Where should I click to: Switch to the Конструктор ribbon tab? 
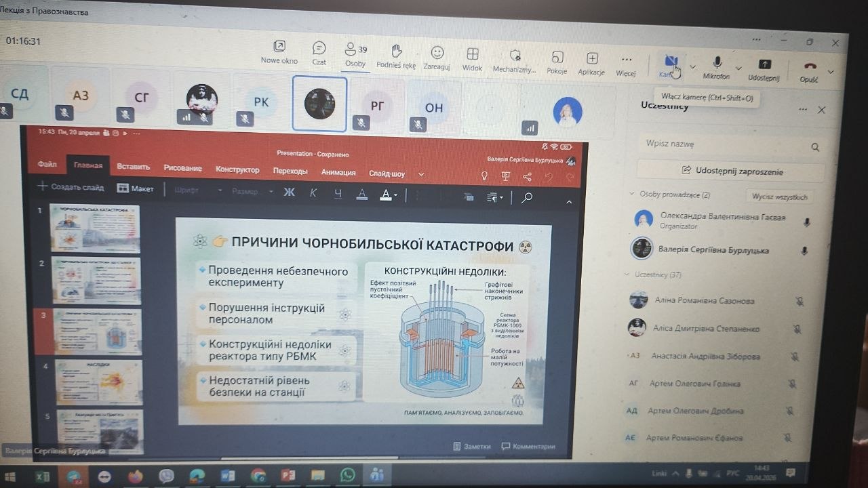(237, 169)
